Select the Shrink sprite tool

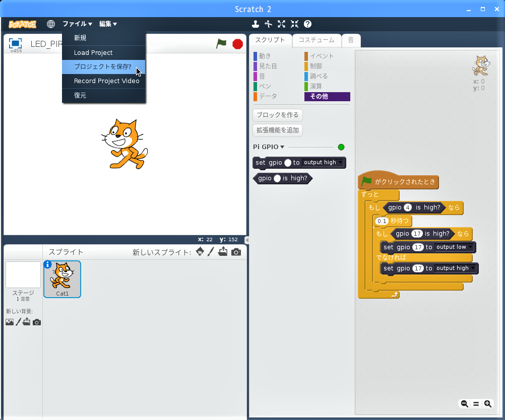tap(294, 24)
